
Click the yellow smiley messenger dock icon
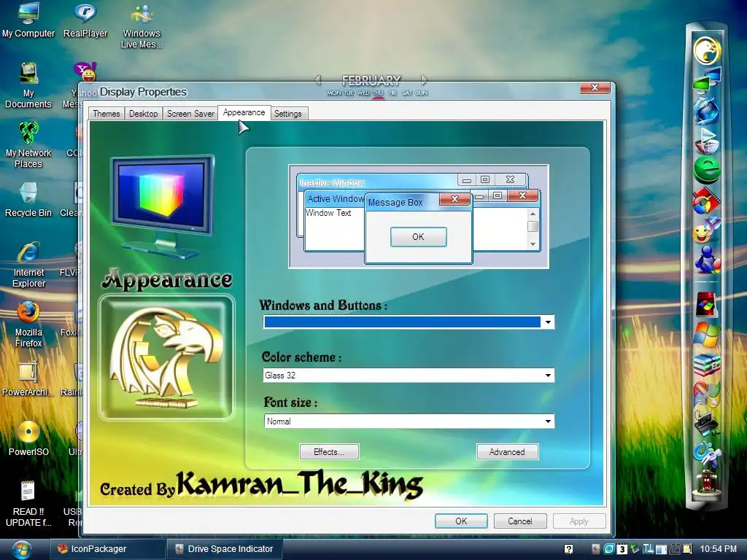pyautogui.click(x=706, y=230)
